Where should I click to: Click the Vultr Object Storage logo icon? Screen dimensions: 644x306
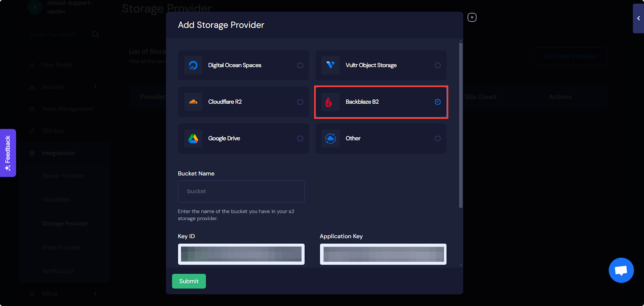click(330, 65)
